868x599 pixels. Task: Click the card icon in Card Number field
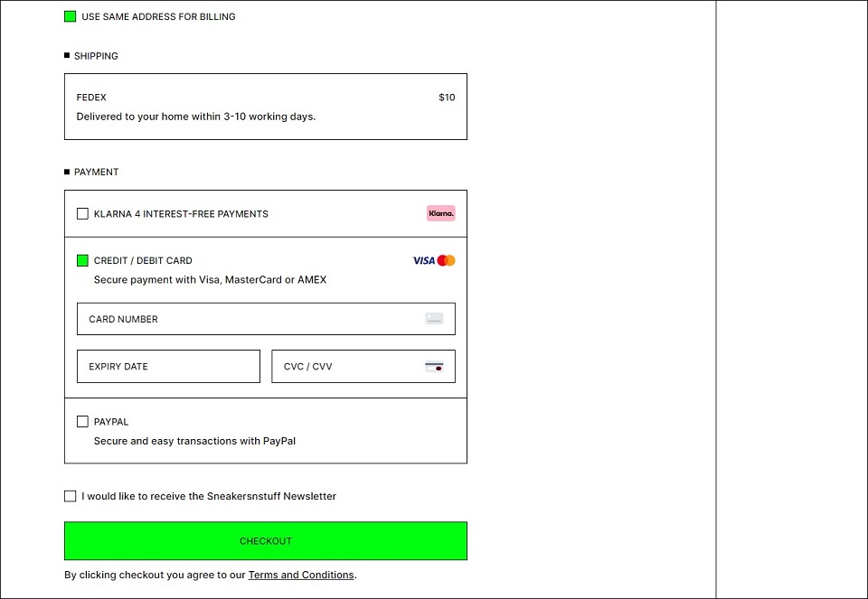coord(434,319)
